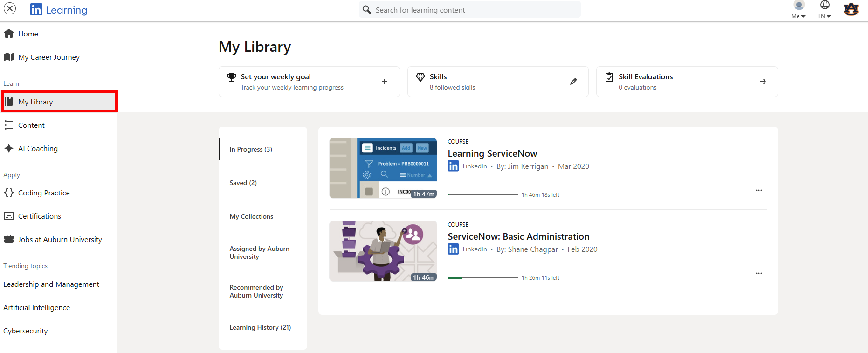
Task: Open more options for Learning ServiceNow
Action: tap(758, 190)
